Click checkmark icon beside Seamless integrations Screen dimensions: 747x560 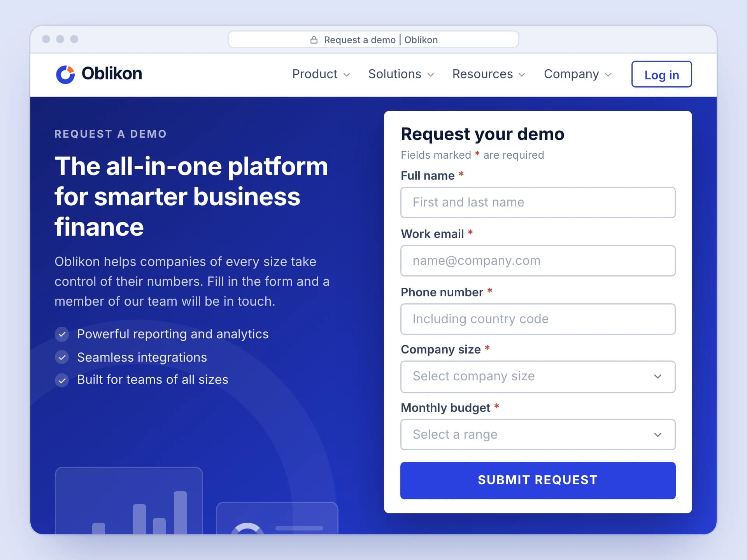tap(62, 357)
